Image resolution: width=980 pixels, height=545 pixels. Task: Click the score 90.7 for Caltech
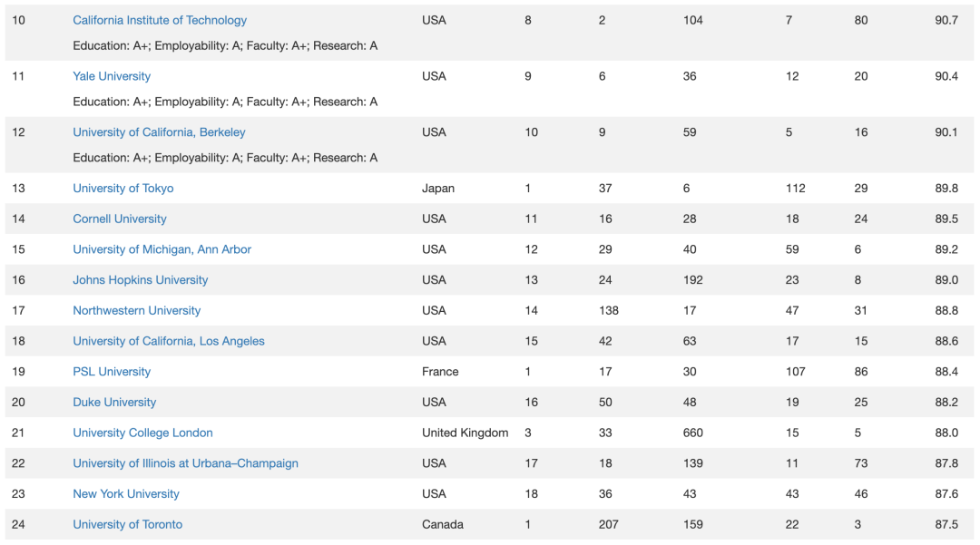coord(946,20)
